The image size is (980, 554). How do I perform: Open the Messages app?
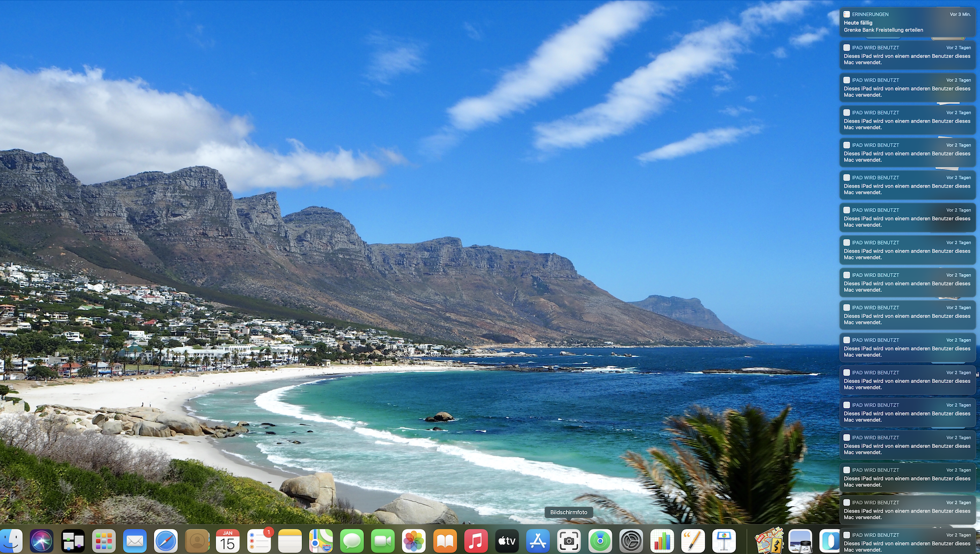point(352,541)
